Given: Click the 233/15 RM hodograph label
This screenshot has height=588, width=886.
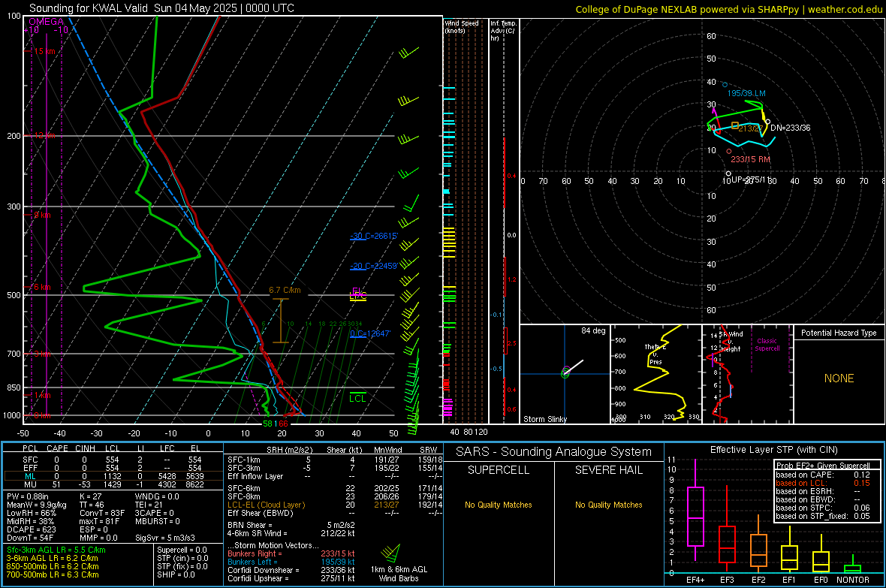Looking at the screenshot, I should click(750, 159).
